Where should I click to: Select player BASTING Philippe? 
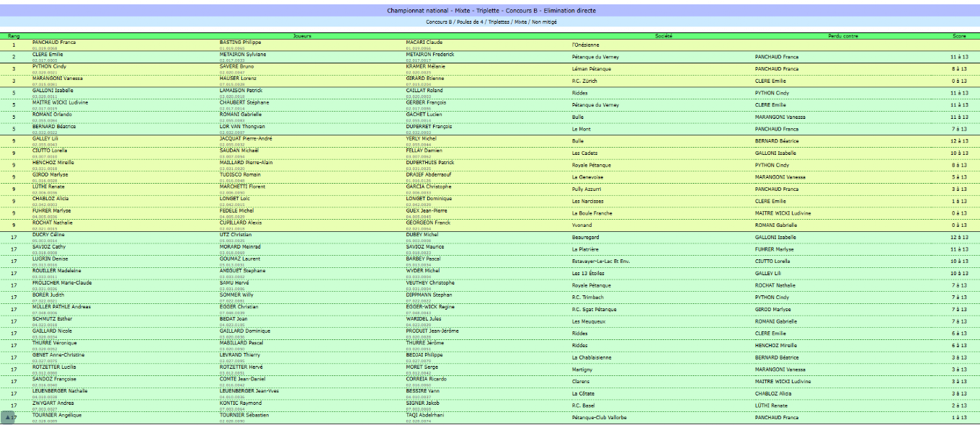click(x=240, y=42)
